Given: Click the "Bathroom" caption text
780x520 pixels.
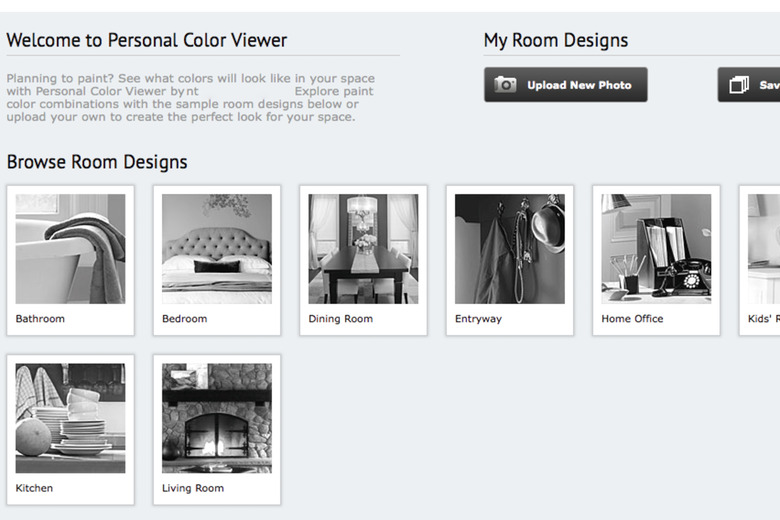Looking at the screenshot, I should pyautogui.click(x=40, y=319).
